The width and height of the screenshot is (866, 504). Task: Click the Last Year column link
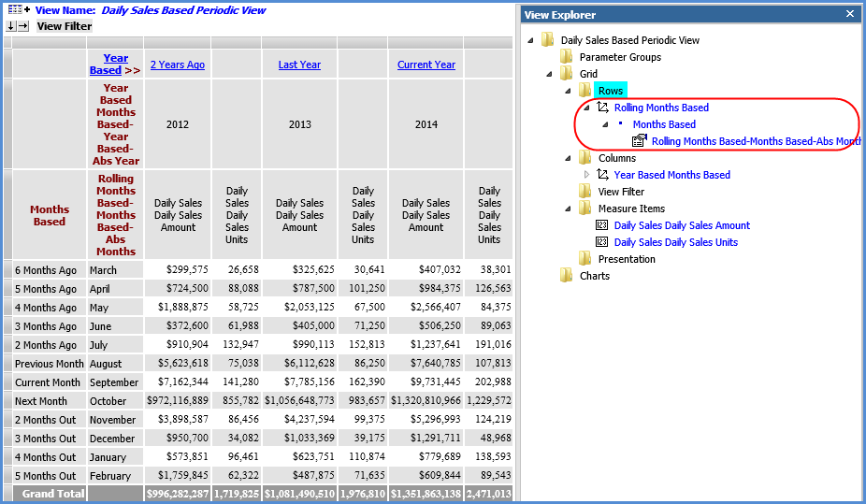pyautogui.click(x=299, y=65)
